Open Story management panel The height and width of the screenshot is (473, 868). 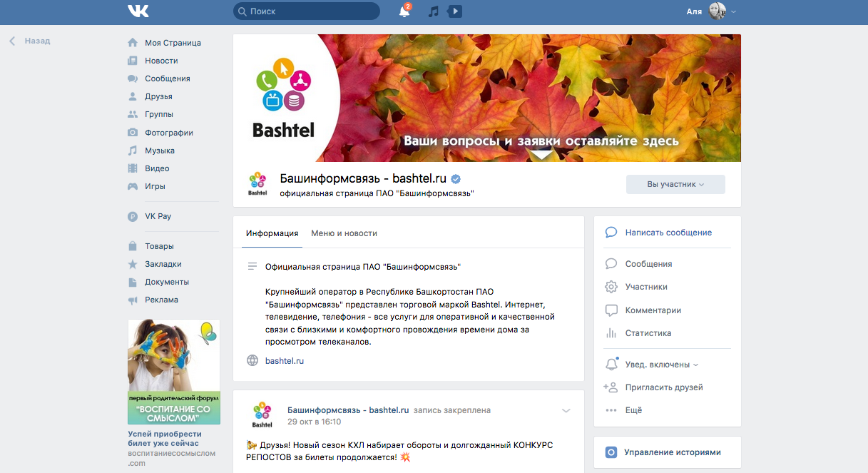point(672,452)
